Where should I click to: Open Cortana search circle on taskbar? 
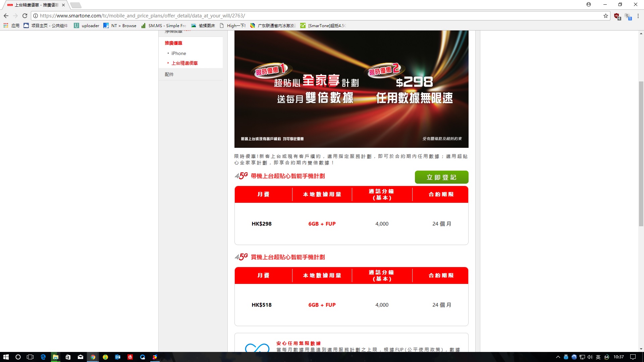pos(18,357)
